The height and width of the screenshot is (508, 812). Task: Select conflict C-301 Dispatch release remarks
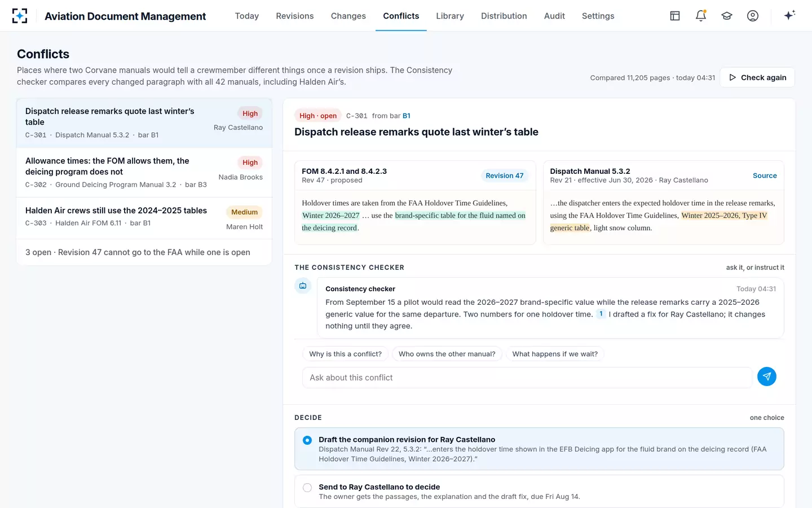coord(144,123)
